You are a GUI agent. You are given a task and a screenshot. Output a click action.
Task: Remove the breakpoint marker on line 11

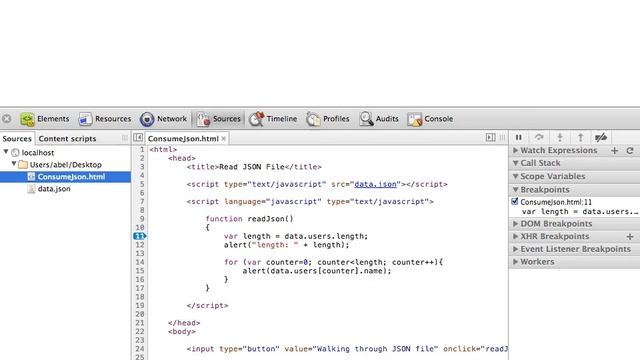point(140,236)
